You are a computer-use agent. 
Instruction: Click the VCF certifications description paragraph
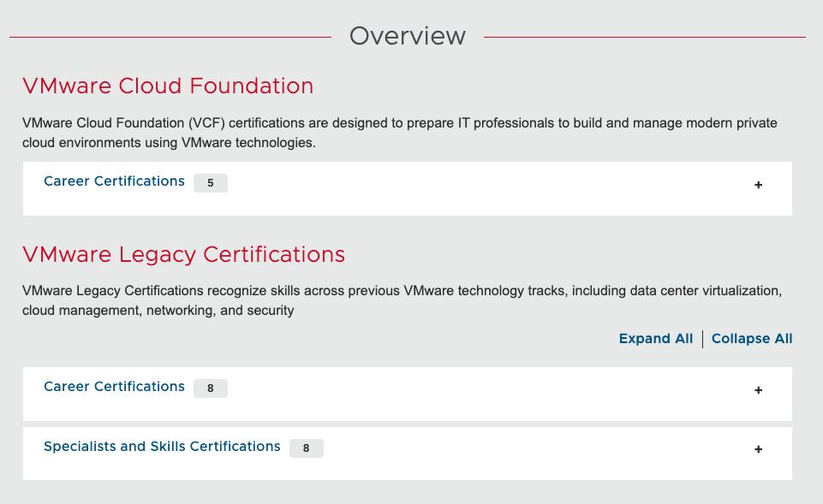399,133
